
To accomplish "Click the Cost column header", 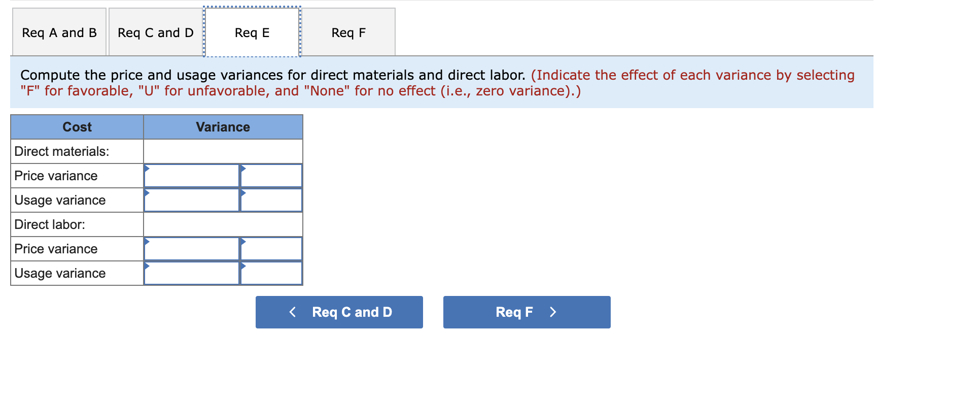I will click(77, 127).
